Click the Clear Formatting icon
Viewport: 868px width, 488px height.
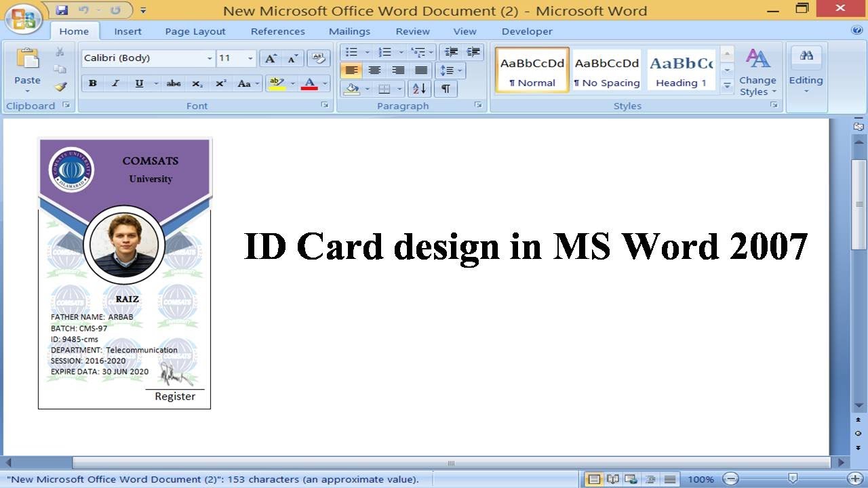point(318,58)
